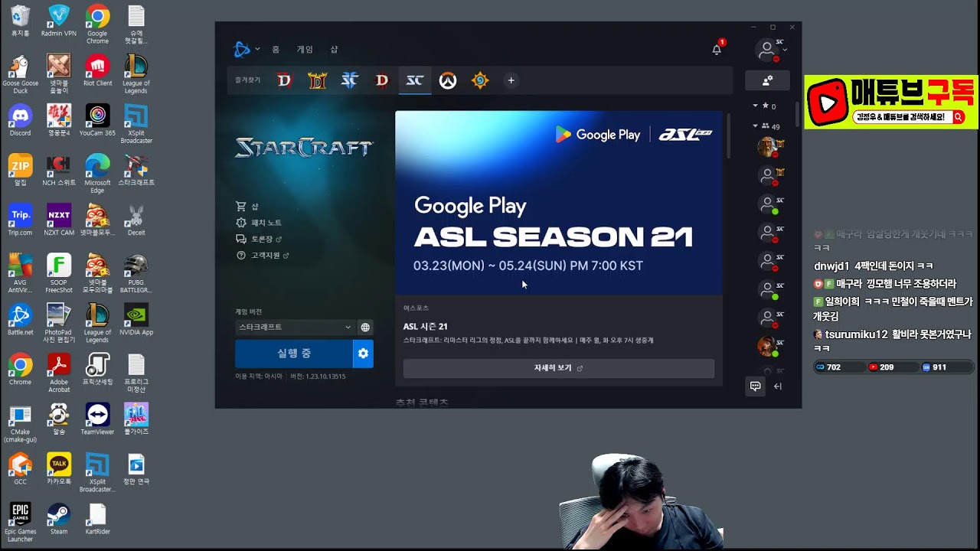The height and width of the screenshot is (551, 980).
Task: Select the Diablo IV favorites icon
Action: (x=284, y=80)
